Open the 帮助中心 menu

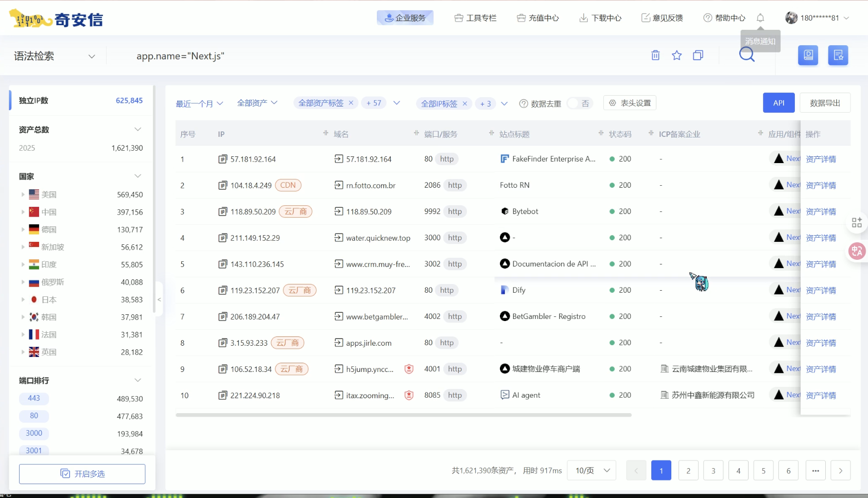[724, 18]
